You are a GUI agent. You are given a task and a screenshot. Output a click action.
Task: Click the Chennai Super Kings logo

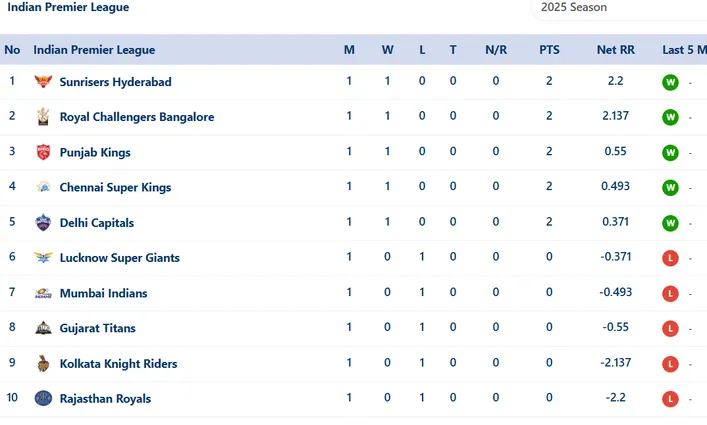click(43, 187)
